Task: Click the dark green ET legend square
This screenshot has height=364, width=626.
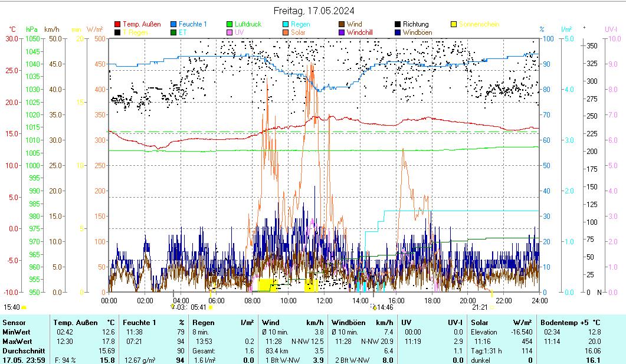Action: (173, 33)
